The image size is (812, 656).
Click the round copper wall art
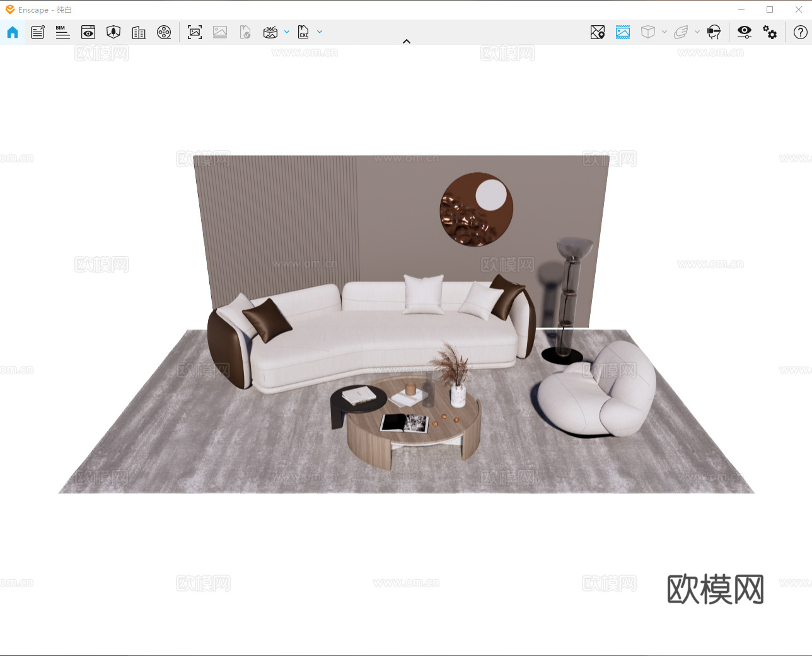point(477,209)
